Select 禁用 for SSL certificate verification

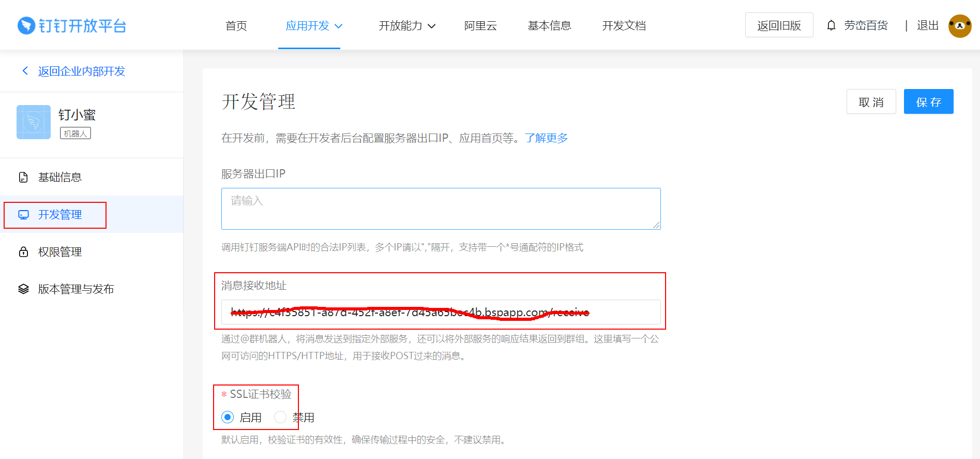click(x=280, y=417)
